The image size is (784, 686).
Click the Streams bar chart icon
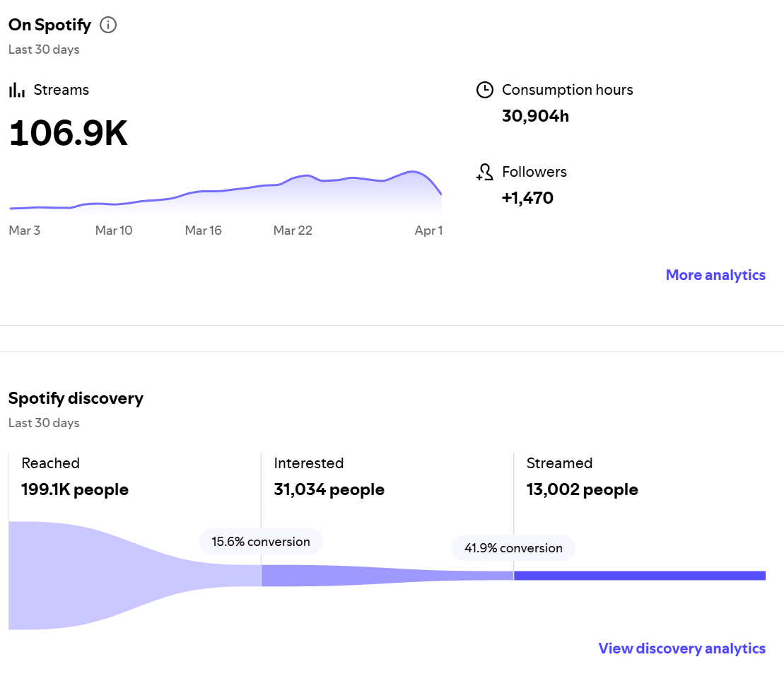(17, 91)
